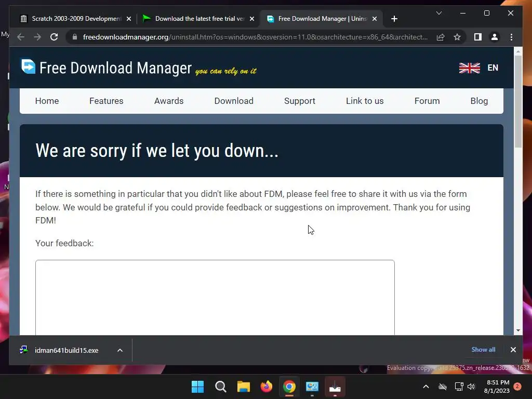Viewport: 532px width, 399px height.
Task: Click Show all downloads link
Action: click(483, 350)
